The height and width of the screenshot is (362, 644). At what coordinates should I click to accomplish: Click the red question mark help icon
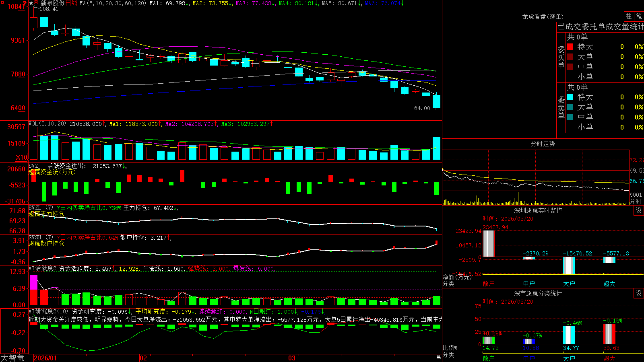pyautogui.click(x=25, y=3)
